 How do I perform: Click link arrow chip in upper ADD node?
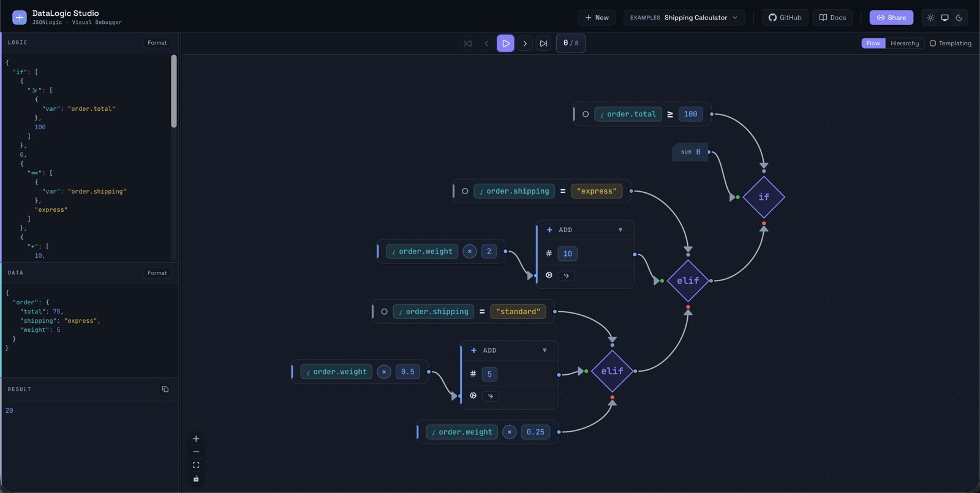(x=567, y=276)
